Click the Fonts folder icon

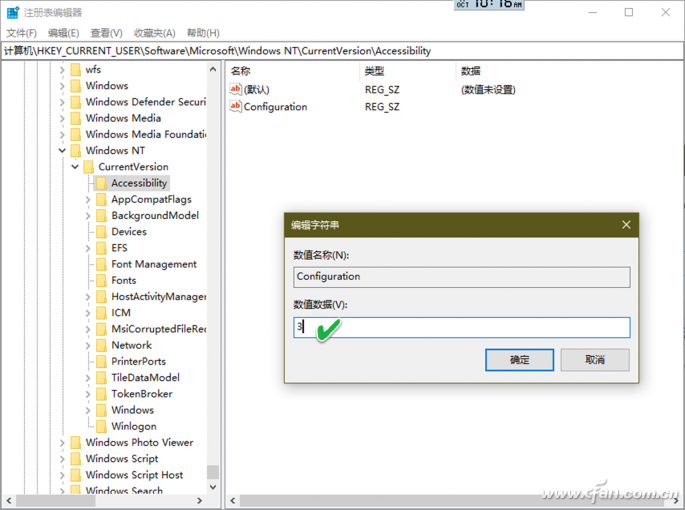pyautogui.click(x=101, y=281)
